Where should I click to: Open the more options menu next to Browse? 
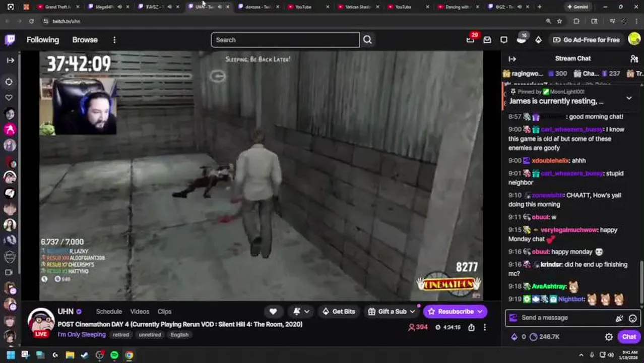114,40
